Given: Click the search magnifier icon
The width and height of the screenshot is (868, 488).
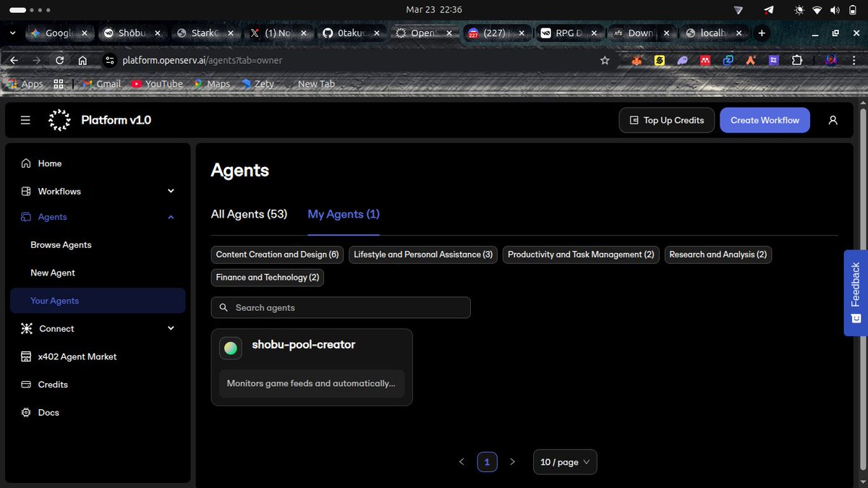Looking at the screenshot, I should pyautogui.click(x=222, y=307).
